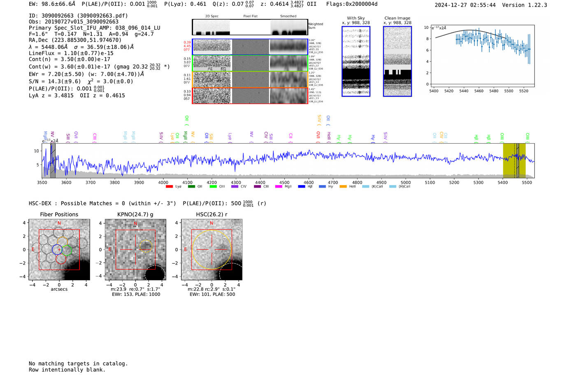Click the 'Flags:0x2000004d' text
The height and width of the screenshot is (392, 576).
pos(352,4)
